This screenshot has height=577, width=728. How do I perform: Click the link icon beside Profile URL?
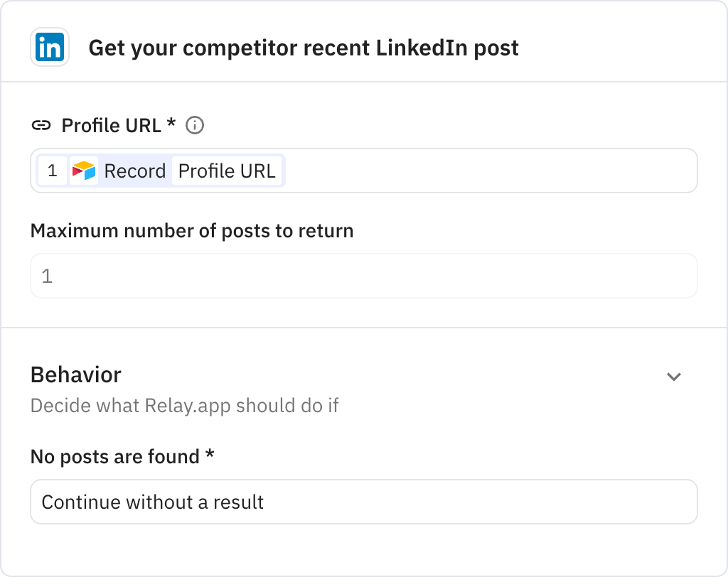point(43,125)
